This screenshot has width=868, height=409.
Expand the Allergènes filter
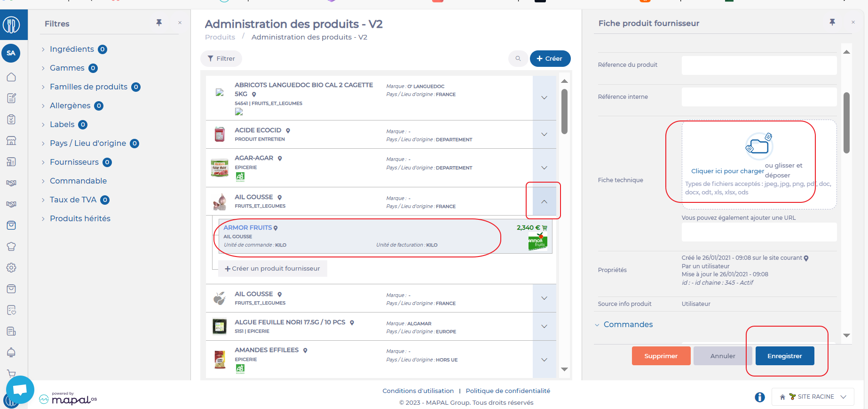click(70, 105)
